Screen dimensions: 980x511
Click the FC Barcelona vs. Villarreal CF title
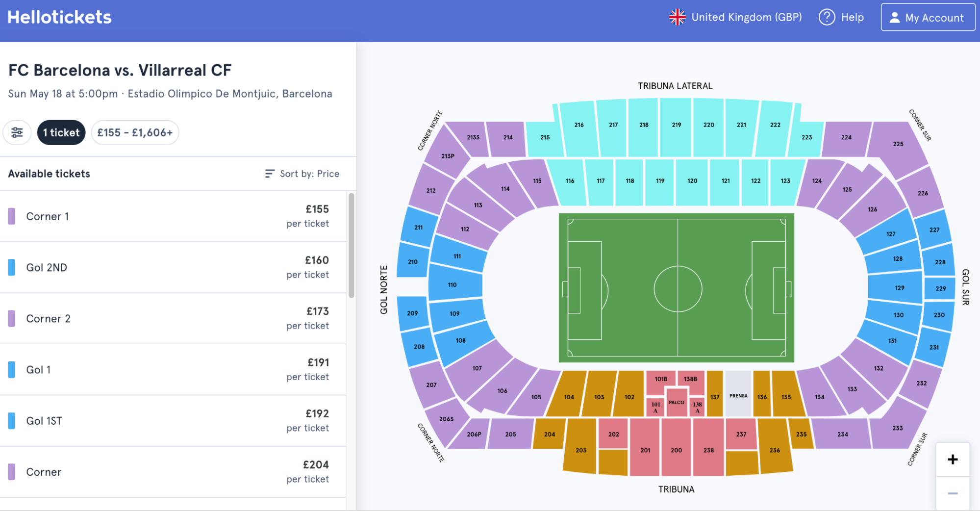120,70
